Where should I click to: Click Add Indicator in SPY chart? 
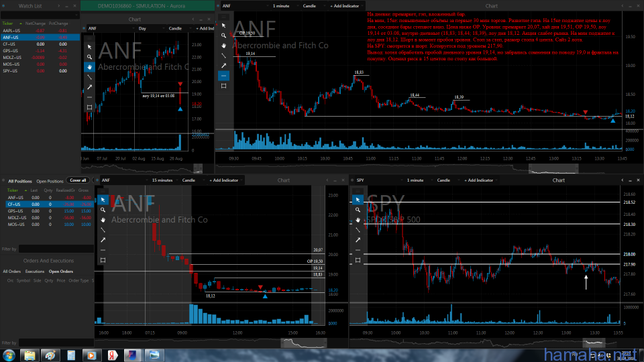pyautogui.click(x=479, y=180)
